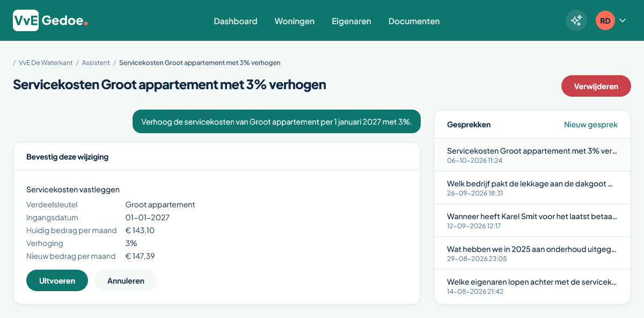Open the Dashboard menu item
This screenshot has width=644, height=318.
(x=236, y=21)
